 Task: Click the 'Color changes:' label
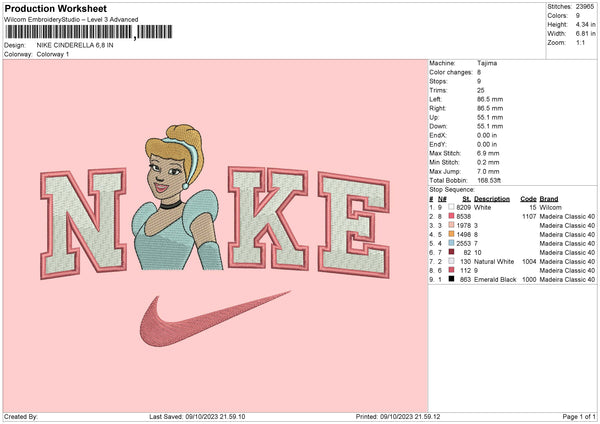click(x=451, y=72)
